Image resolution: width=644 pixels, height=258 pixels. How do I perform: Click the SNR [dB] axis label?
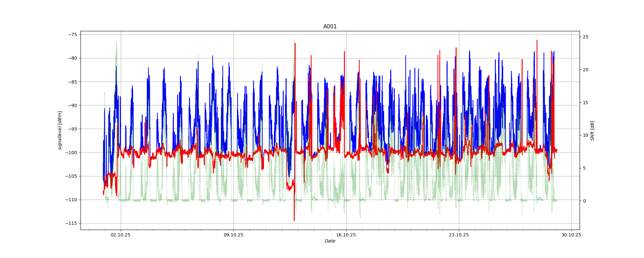[592, 130]
